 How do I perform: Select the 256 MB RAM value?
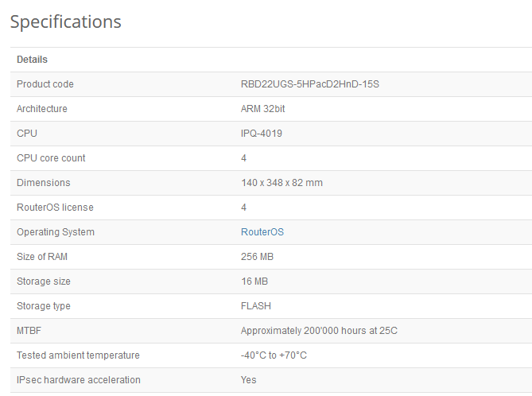pyautogui.click(x=257, y=257)
